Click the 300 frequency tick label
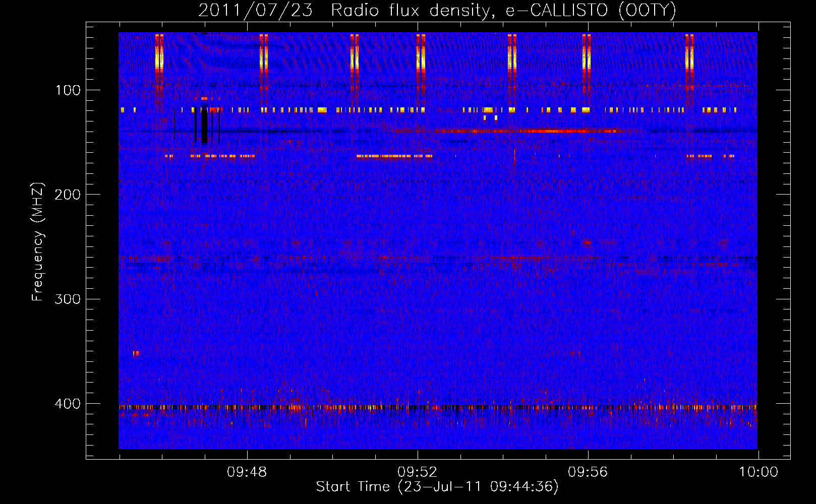This screenshot has width=816, height=504. [68, 299]
